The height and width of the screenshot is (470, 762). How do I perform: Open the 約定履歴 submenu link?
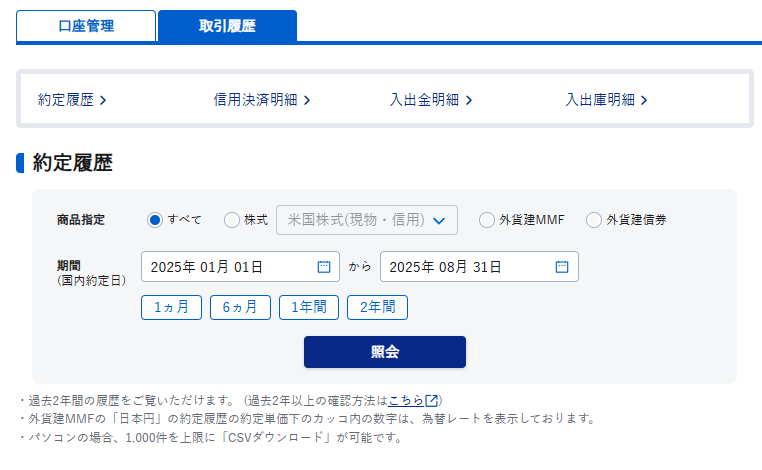tap(72, 100)
